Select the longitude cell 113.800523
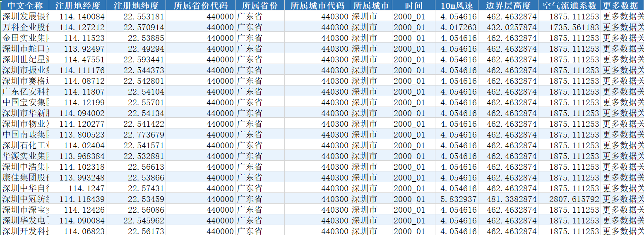Screen dimensions: 644x235 click(x=78, y=135)
